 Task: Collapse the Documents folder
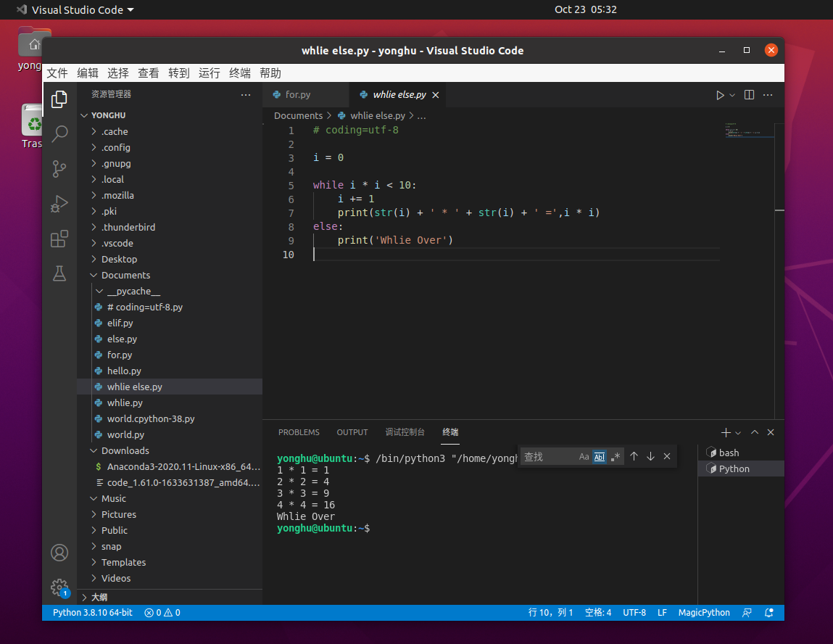pyautogui.click(x=94, y=275)
